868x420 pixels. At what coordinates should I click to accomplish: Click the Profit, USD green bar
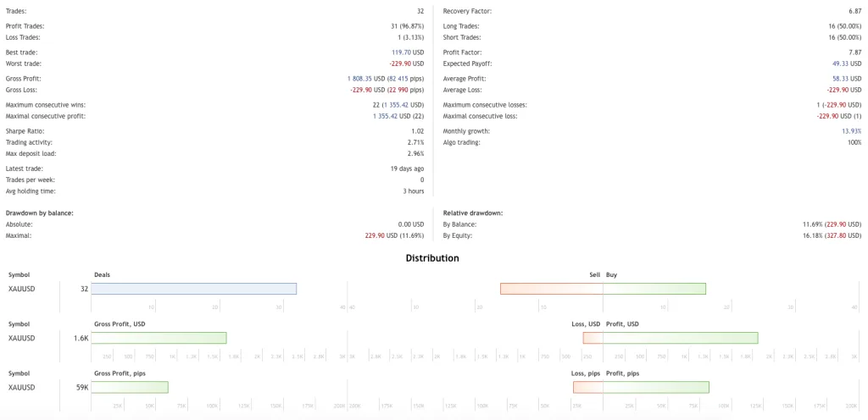[x=681, y=338]
